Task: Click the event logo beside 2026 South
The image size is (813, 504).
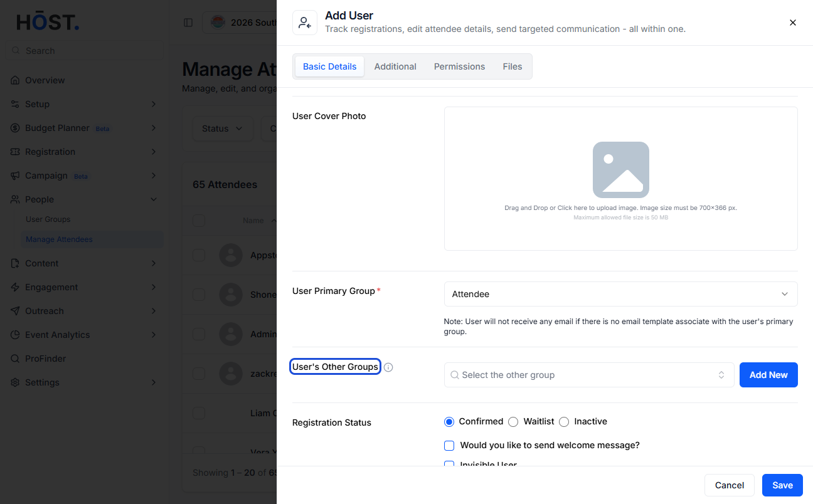Action: point(217,23)
